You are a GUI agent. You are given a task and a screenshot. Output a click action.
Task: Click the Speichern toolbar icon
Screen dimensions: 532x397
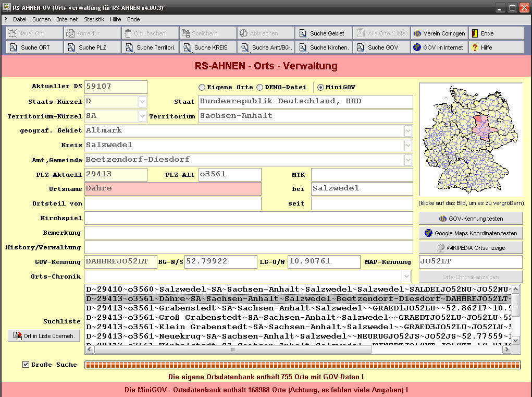(x=185, y=33)
